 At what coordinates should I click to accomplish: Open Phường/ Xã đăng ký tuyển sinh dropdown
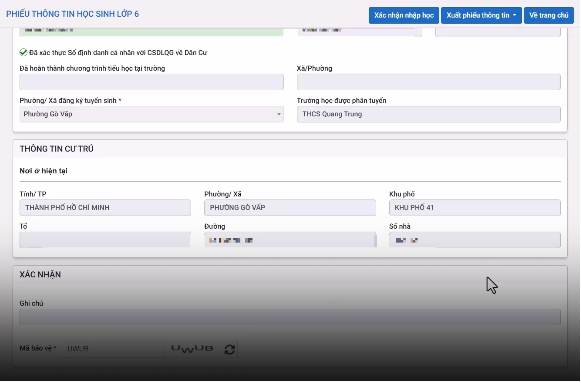(152, 114)
